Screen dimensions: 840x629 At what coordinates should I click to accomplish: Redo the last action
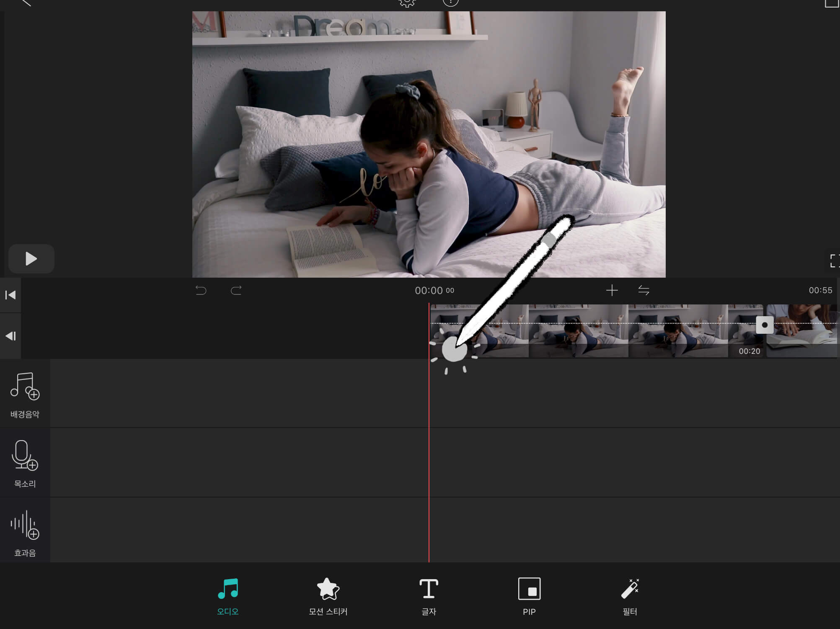click(236, 290)
